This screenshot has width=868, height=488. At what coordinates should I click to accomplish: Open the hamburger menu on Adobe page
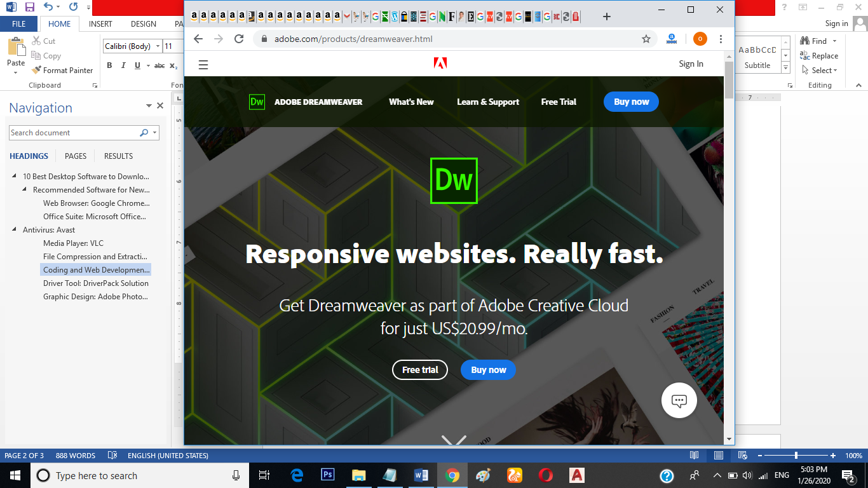[203, 64]
